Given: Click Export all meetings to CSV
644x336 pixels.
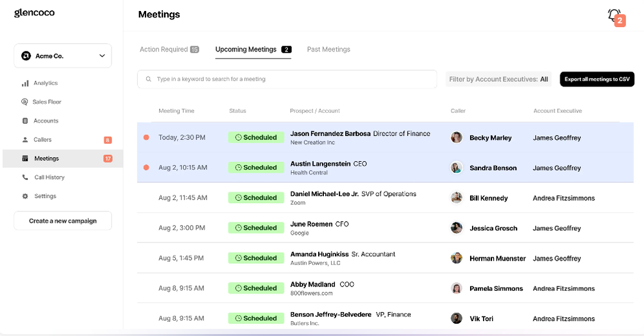Looking at the screenshot, I should click(597, 79).
